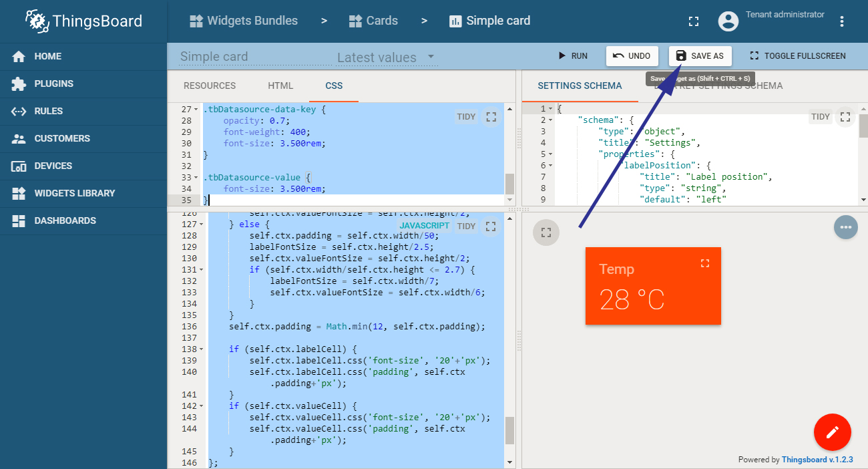Switch to the HTML tab
868x469 pixels.
tap(280, 86)
